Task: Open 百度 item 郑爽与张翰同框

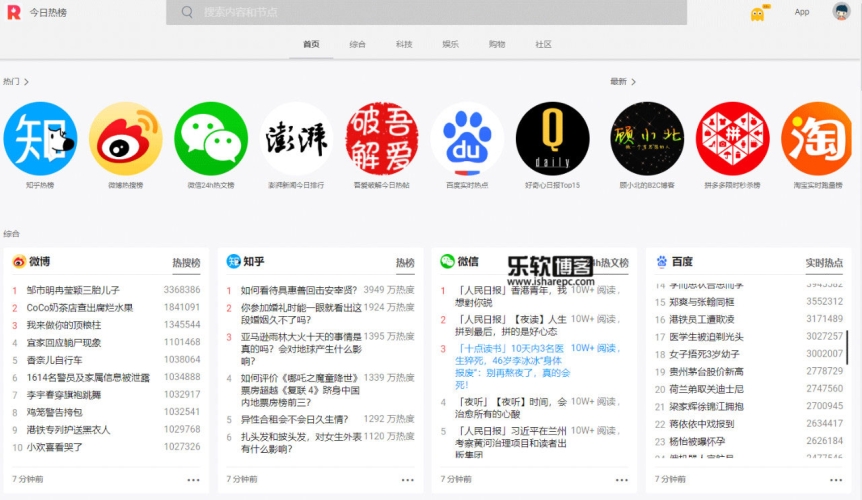Action: [701, 302]
